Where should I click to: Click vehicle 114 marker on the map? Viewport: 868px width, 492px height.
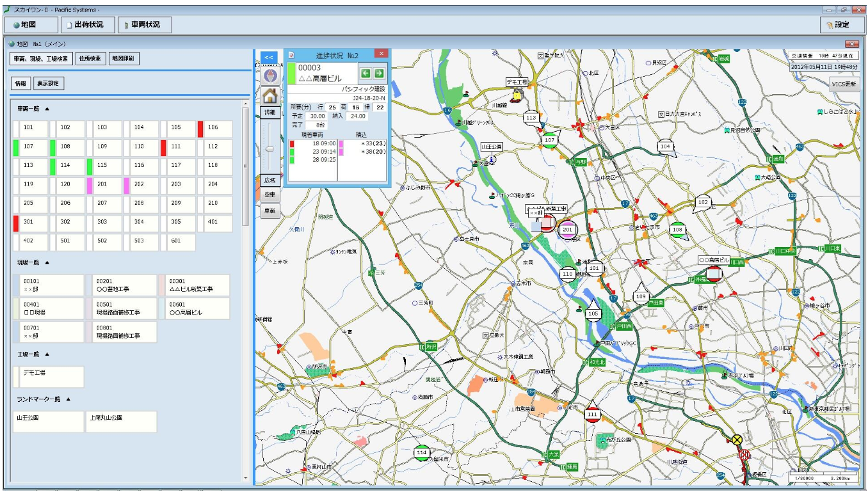[x=421, y=452]
